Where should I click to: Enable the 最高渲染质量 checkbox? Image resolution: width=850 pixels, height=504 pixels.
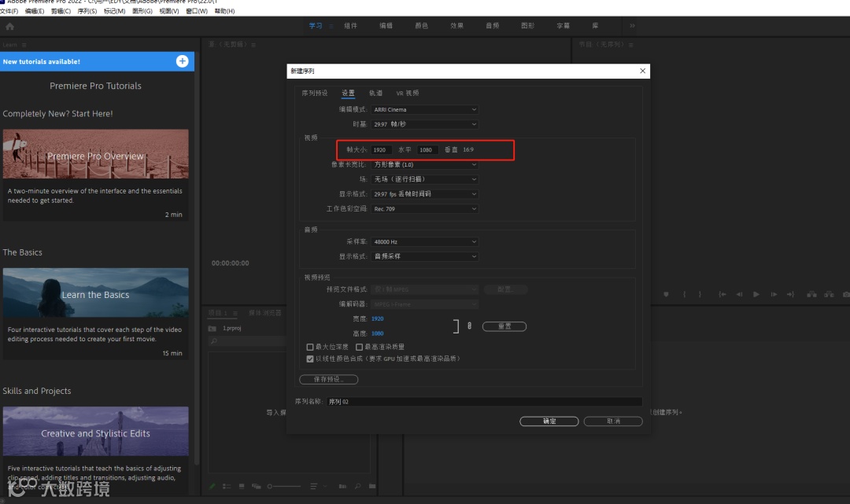[359, 347]
